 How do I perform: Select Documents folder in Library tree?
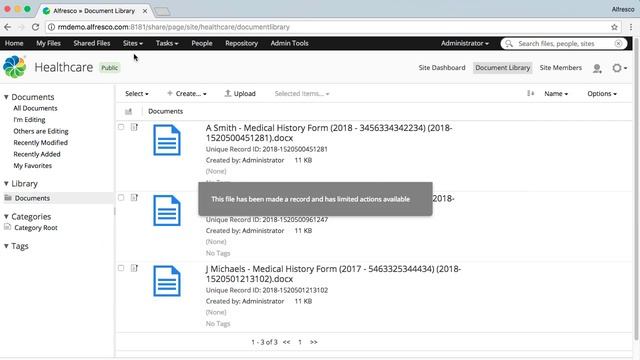(32, 198)
